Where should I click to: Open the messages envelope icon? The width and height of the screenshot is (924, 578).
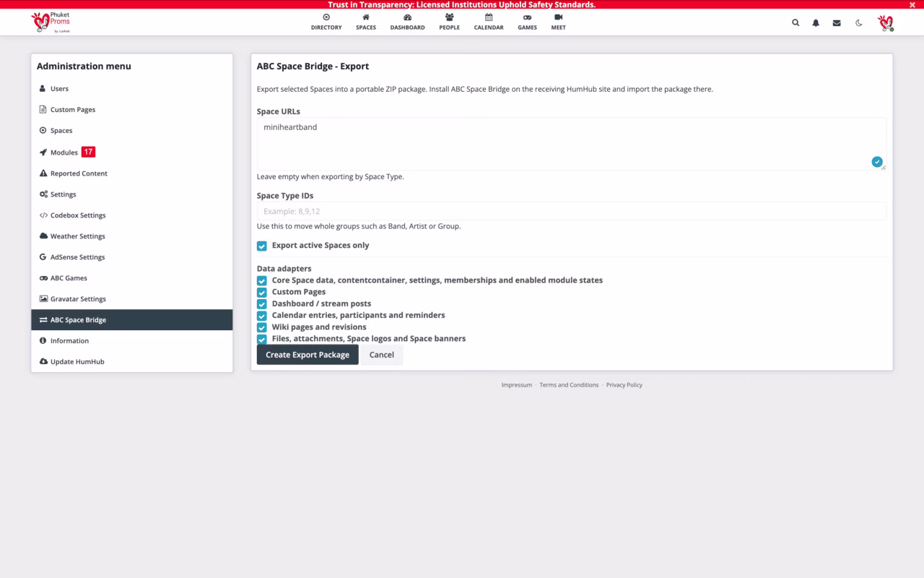837,22
